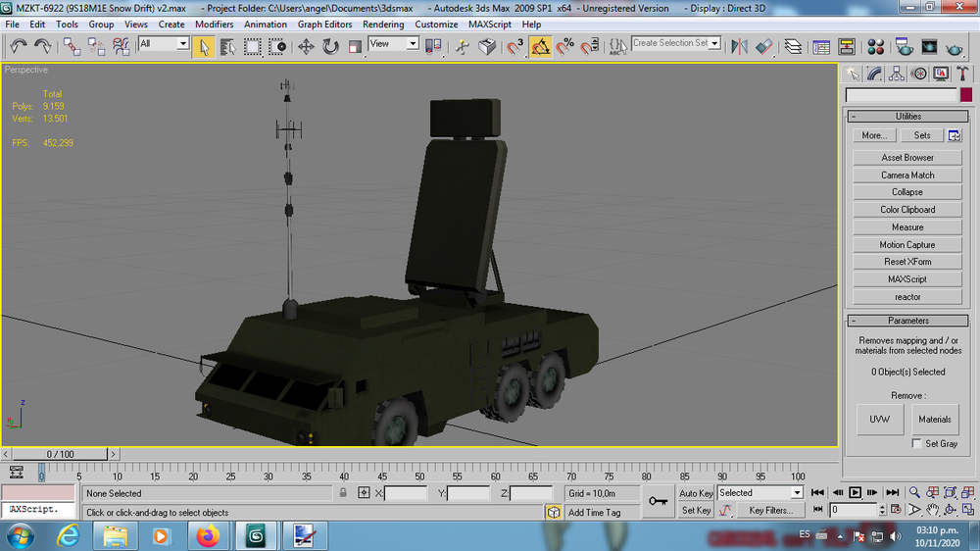Viewport: 980px width, 551px height.
Task: Open the Modifiers menu
Action: tap(214, 25)
